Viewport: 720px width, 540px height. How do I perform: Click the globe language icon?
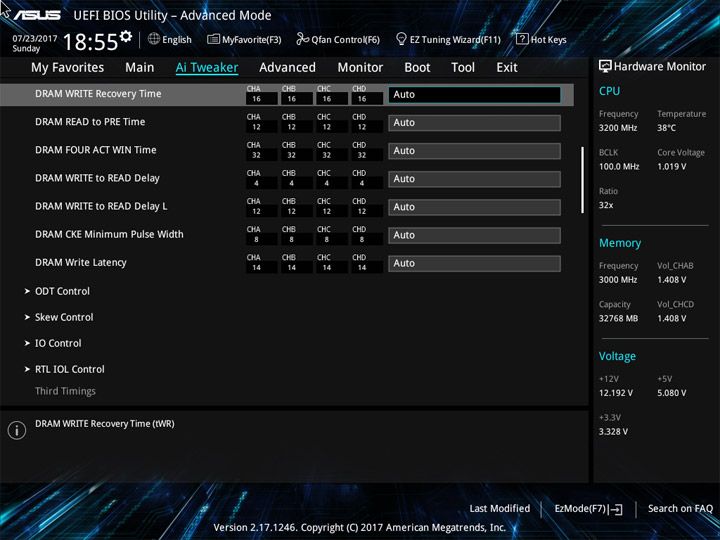coord(154,39)
